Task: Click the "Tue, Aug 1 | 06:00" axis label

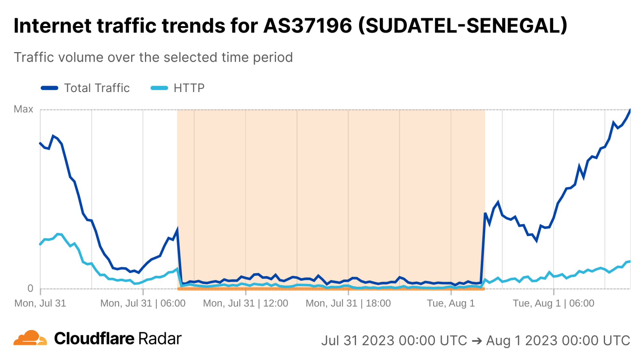Action: (x=553, y=303)
